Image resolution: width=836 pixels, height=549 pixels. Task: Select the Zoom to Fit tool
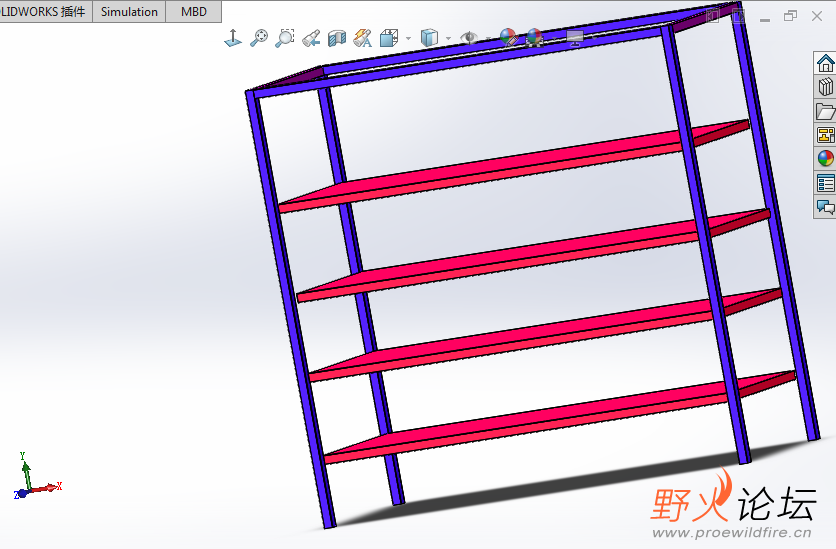click(259, 38)
